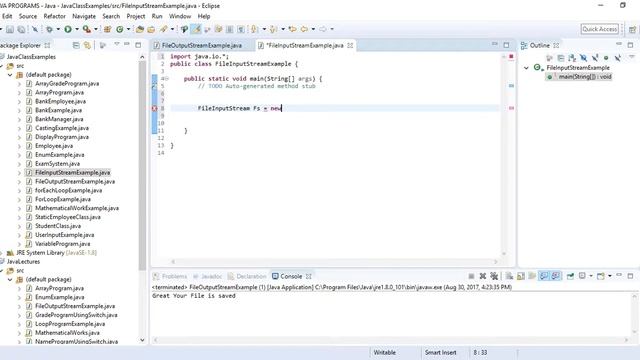This screenshot has width=640, height=360.
Task: Fold main method with collapse marker
Action: tap(166, 79)
